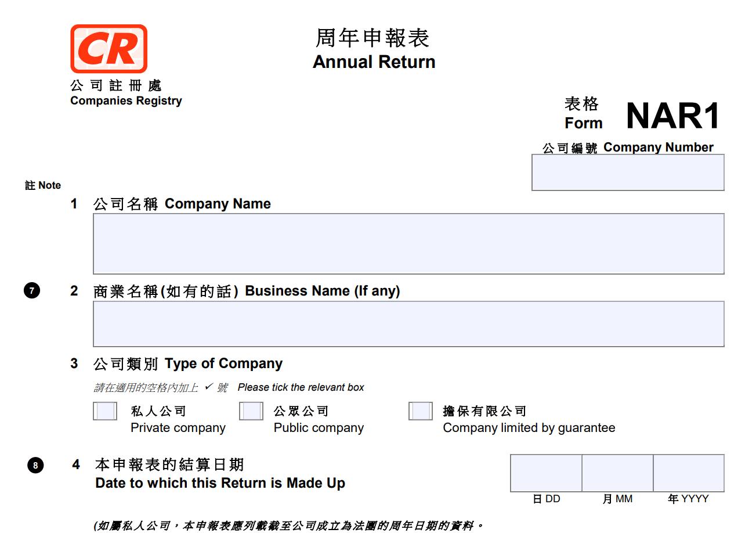Click the Date to which Return Made Up label
756x533 pixels.
220,482
